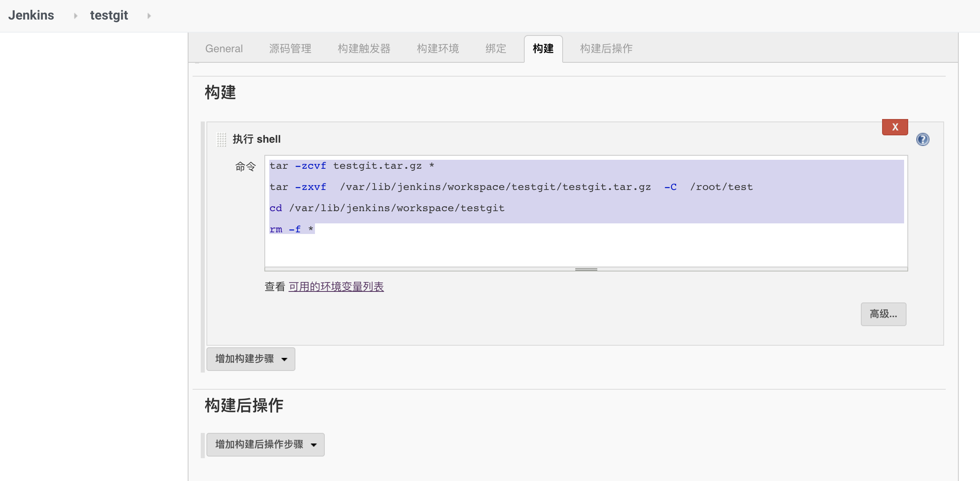This screenshot has height=481, width=980.
Task: Switch to the 源码管理 tab
Action: point(290,49)
